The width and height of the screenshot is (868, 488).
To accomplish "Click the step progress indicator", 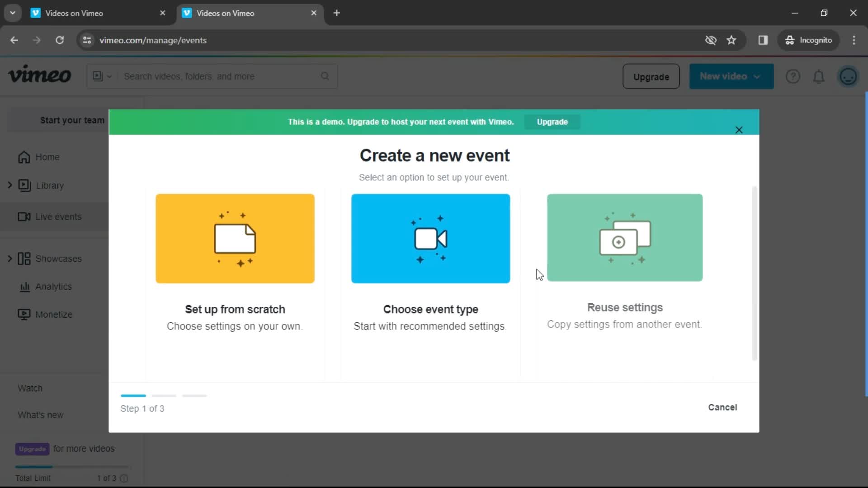I will coord(164,396).
